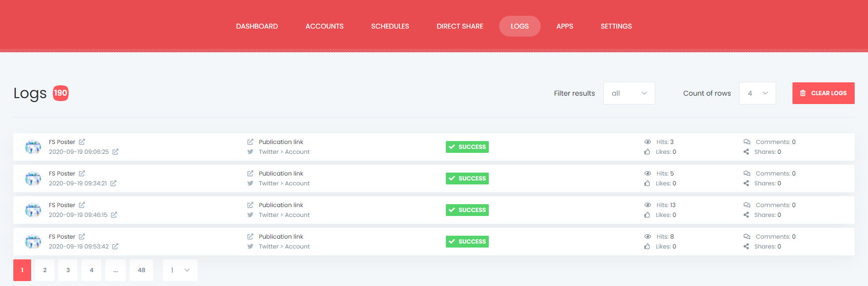Click Twitter bird icon in the 09:34:21 row
The image size is (868, 286).
coord(250,183)
